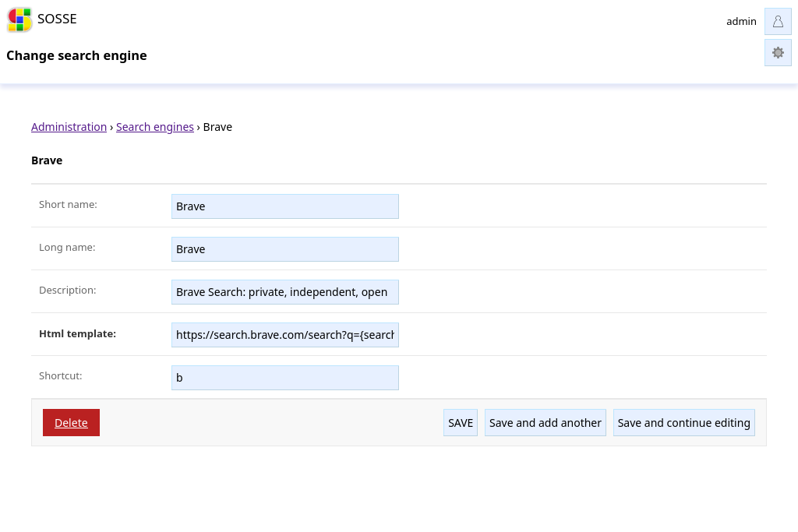Click into the Short name field

click(x=285, y=206)
